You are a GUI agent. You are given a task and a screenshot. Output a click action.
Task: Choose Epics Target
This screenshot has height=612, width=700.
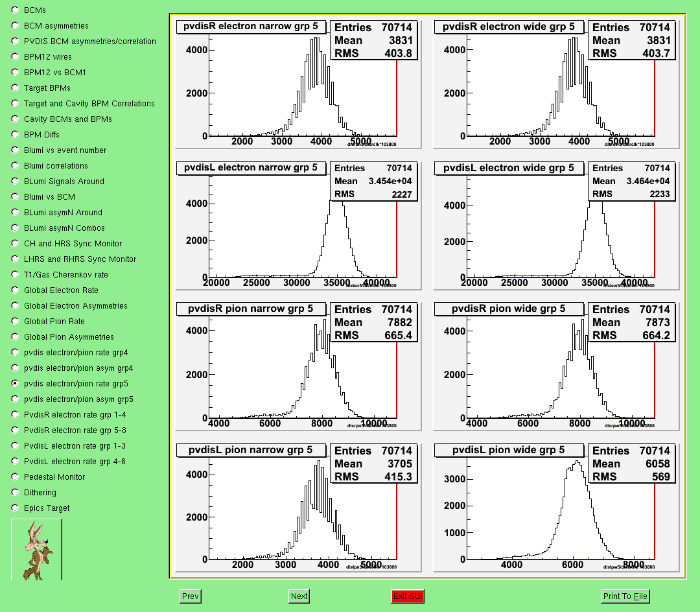(15, 508)
